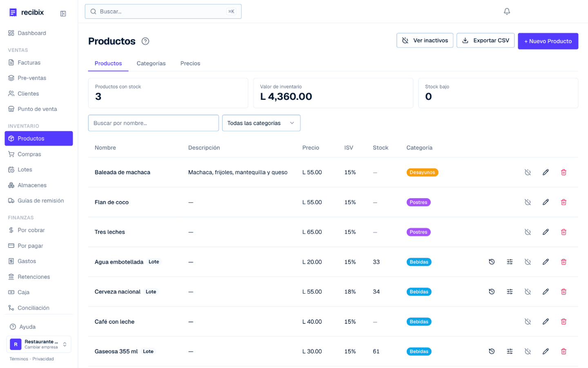Deactivate the Tres leches product
This screenshot has height=368, width=588.
pos(528,232)
